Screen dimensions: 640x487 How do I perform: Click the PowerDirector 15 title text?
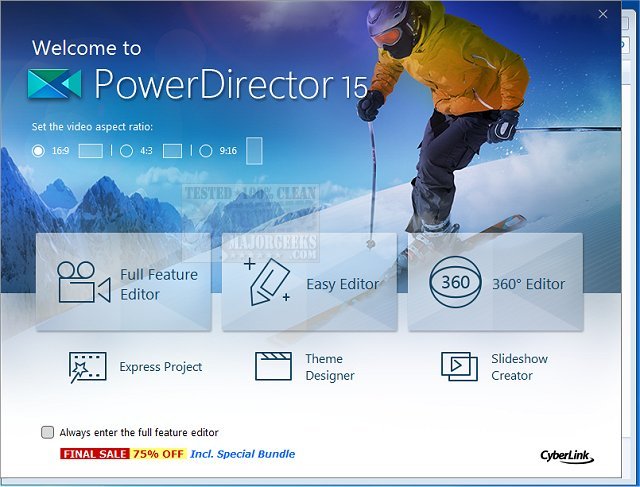231,84
